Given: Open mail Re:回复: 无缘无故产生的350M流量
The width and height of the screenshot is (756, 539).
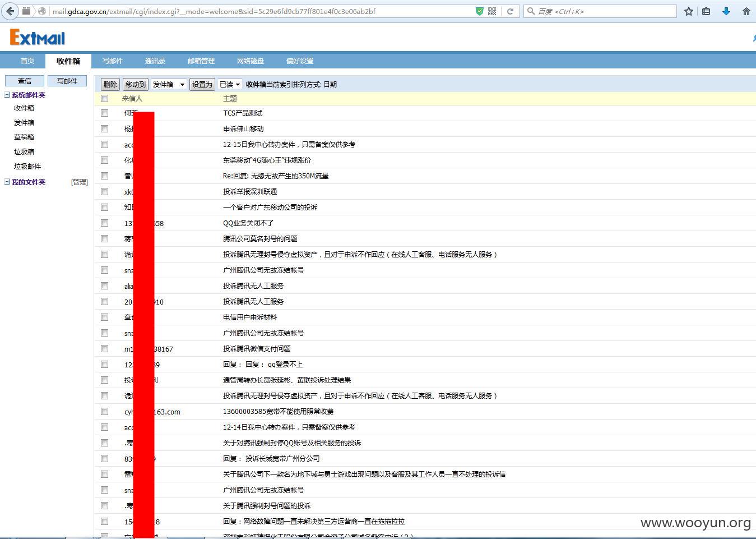Looking at the screenshot, I should click(x=276, y=176).
